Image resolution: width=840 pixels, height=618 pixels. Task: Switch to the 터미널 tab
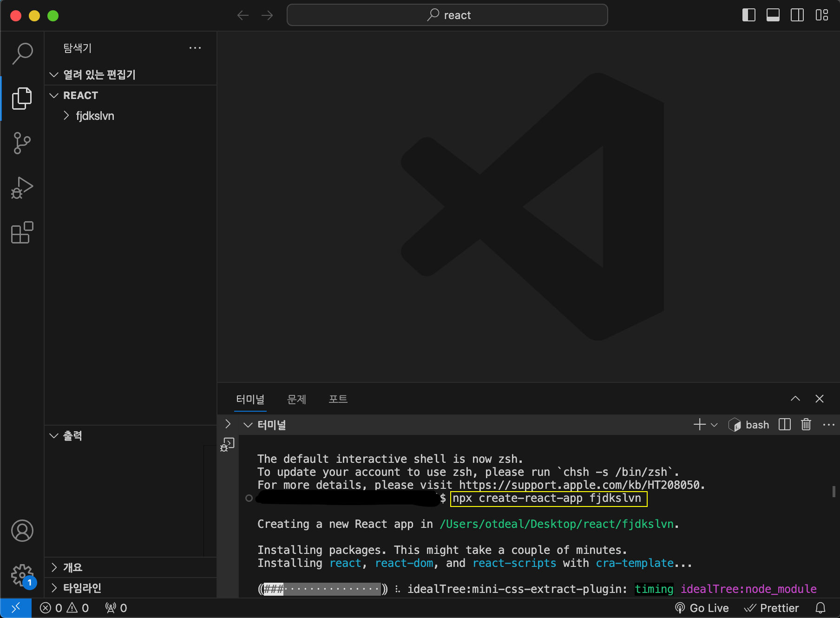point(250,399)
